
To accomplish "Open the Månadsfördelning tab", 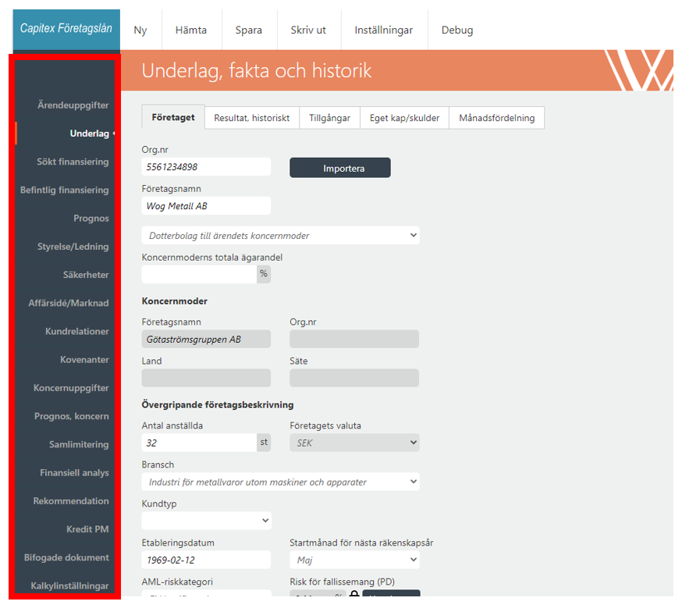I will tap(497, 118).
